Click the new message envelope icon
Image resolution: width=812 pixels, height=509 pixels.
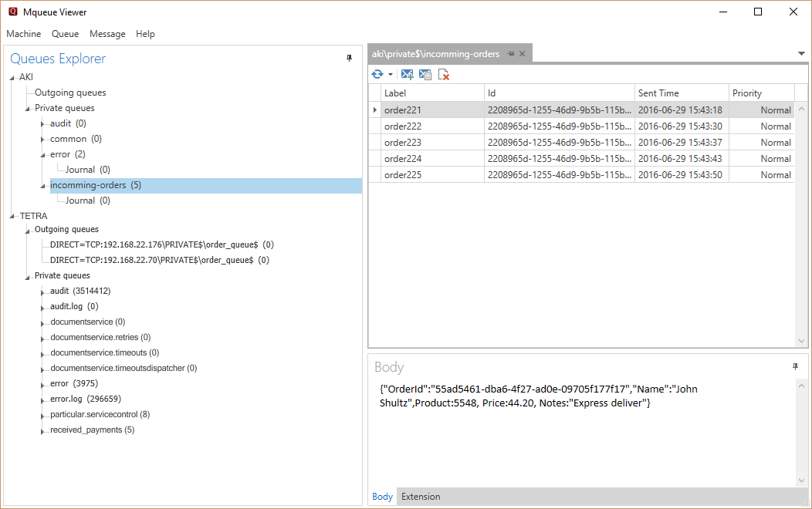coord(407,75)
